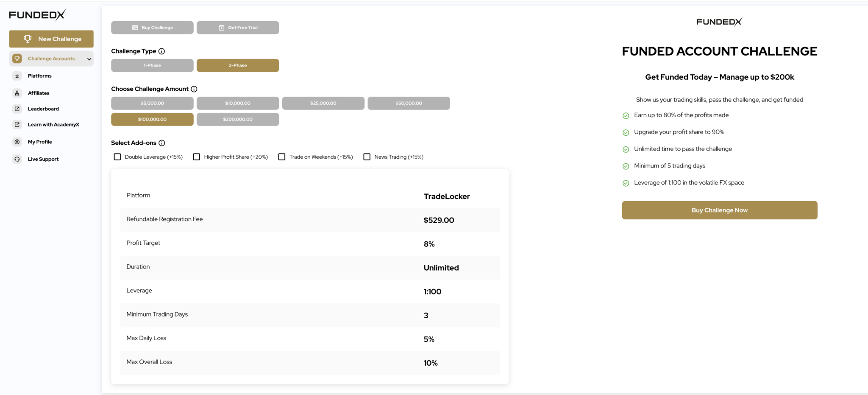The image size is (868, 395).
Task: Navigate to the Leaderboard page
Action: coord(43,109)
